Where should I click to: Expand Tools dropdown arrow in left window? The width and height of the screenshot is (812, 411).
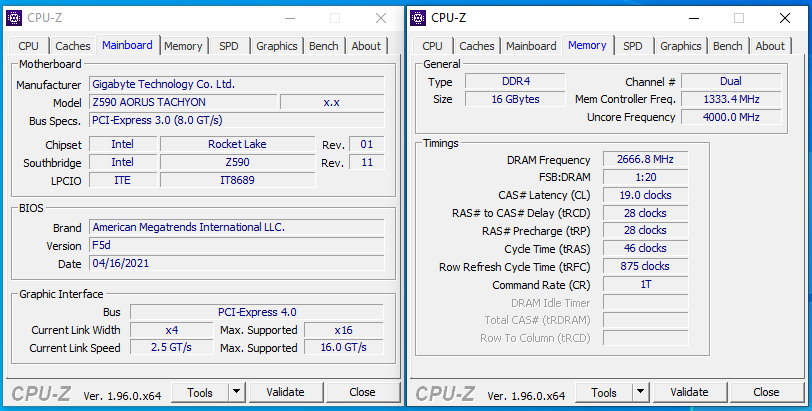click(237, 393)
